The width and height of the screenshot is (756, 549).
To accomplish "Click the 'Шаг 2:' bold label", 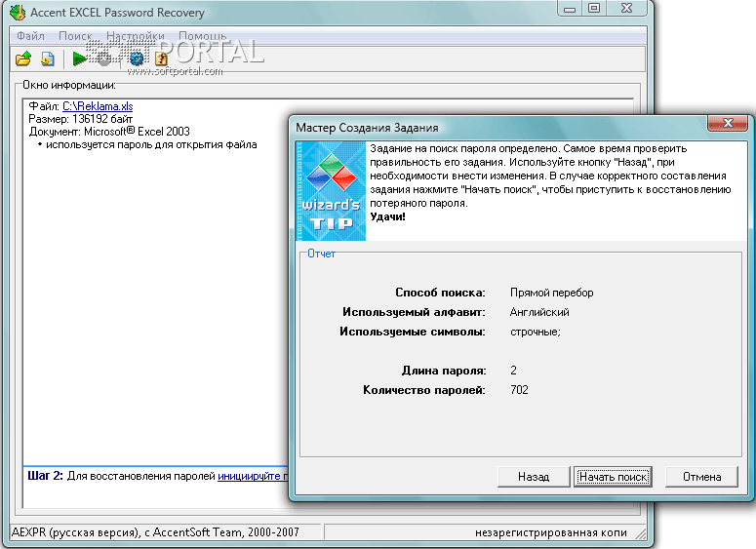I will (x=45, y=476).
